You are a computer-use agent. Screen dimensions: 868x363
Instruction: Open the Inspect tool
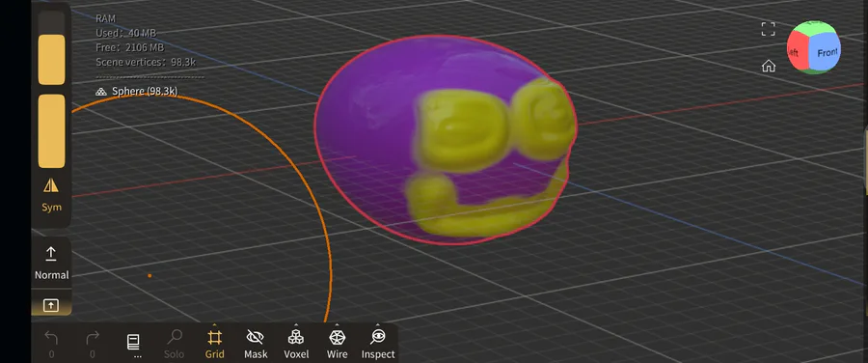[x=378, y=343]
